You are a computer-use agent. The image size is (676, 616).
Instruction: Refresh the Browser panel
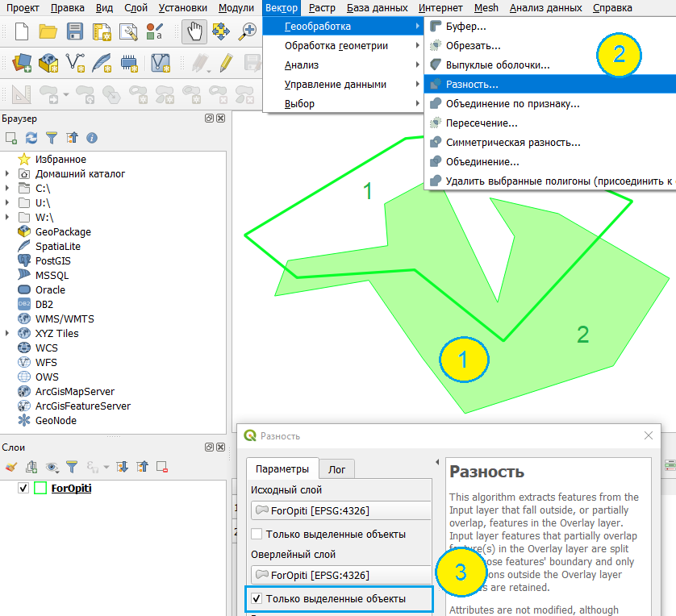[x=31, y=138]
